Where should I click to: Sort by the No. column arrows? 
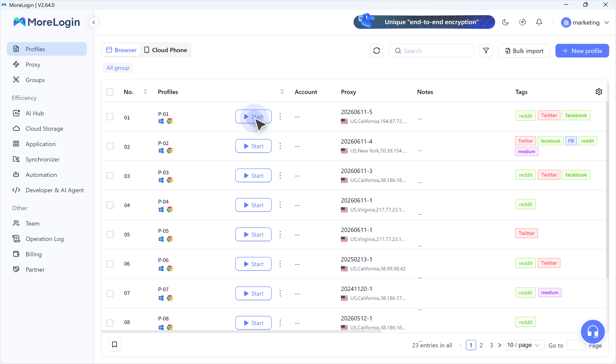tap(145, 92)
